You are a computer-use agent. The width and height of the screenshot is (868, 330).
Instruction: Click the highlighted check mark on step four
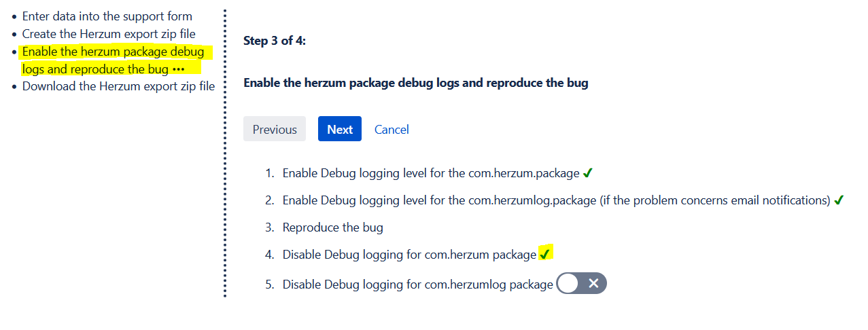[544, 255]
